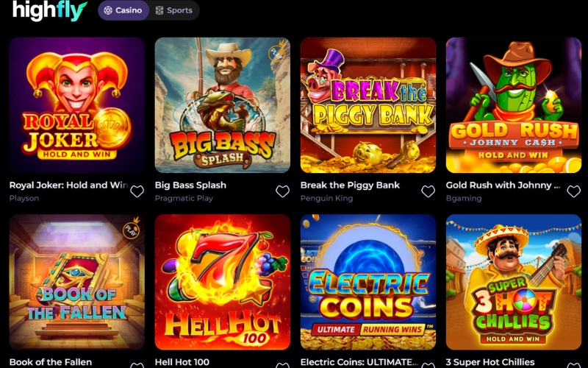This screenshot has width=588, height=368.
Task: Click the Playson provider link
Action: pos(24,199)
